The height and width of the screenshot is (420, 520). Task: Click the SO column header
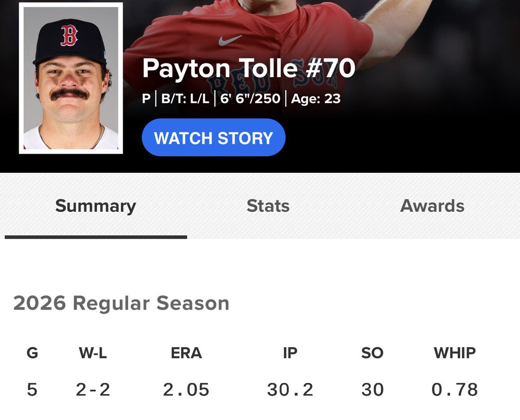tap(373, 353)
